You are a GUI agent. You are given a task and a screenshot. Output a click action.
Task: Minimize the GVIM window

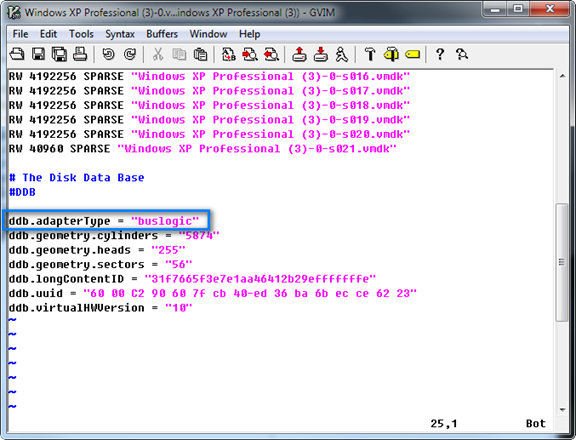pyautogui.click(x=495, y=9)
